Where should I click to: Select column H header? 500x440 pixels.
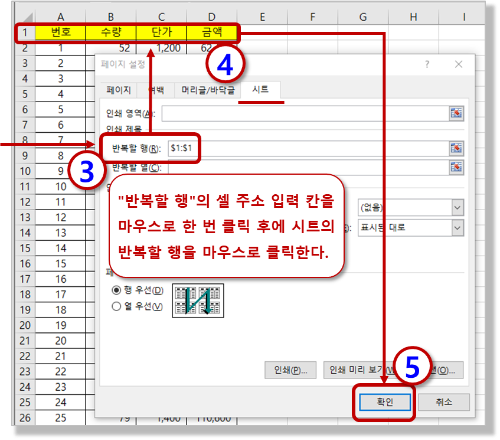pyautogui.click(x=413, y=17)
